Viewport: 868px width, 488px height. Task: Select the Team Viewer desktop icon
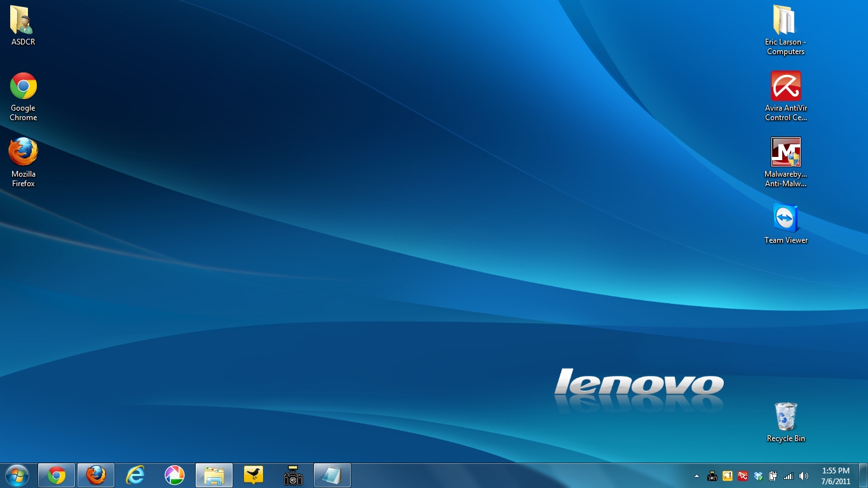(x=785, y=224)
